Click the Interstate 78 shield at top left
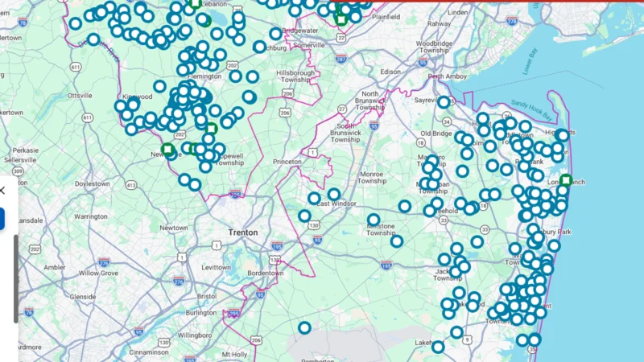Viewport: 644px width, 362px height. [23, 22]
